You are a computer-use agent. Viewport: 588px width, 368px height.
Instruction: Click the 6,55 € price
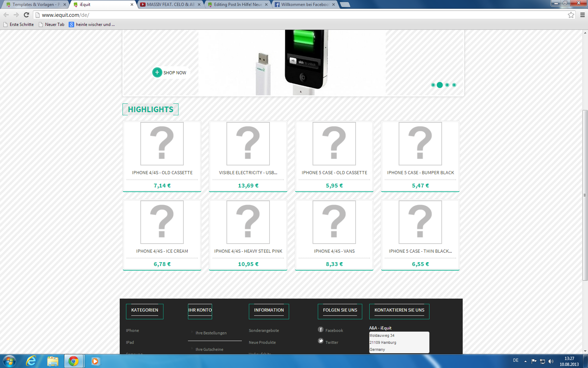pyautogui.click(x=420, y=264)
